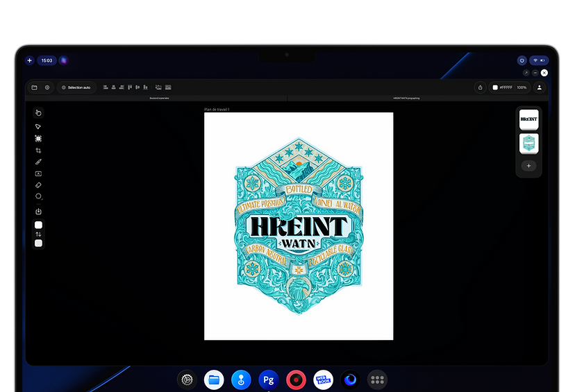This screenshot has height=392, width=575.
Task: Select the arrow direct-selection tool
Action: (38, 126)
